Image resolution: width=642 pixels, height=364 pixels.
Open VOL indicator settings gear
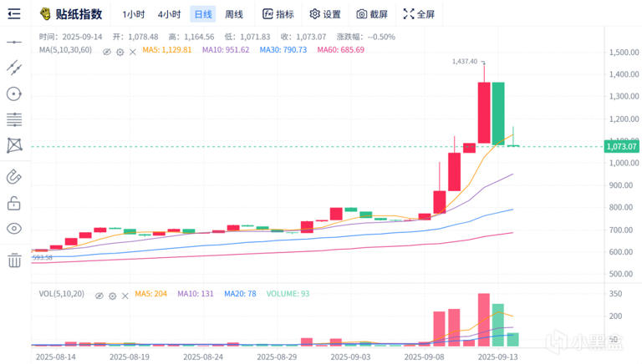tap(113, 296)
